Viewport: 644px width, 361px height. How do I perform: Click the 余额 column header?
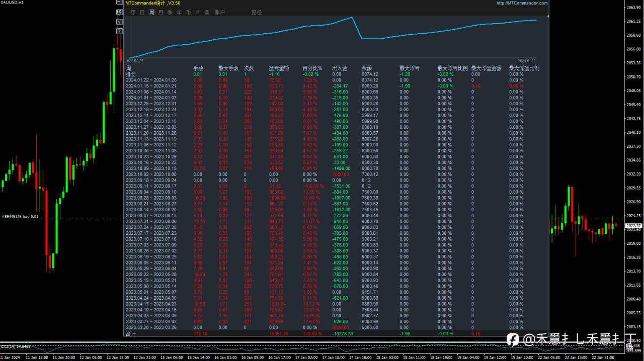pos(367,68)
